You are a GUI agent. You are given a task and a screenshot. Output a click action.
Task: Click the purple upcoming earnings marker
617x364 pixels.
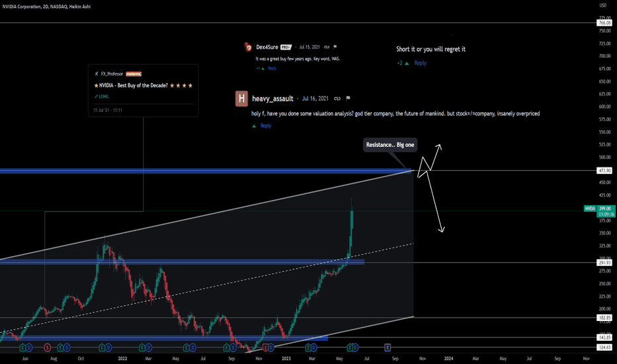387,347
